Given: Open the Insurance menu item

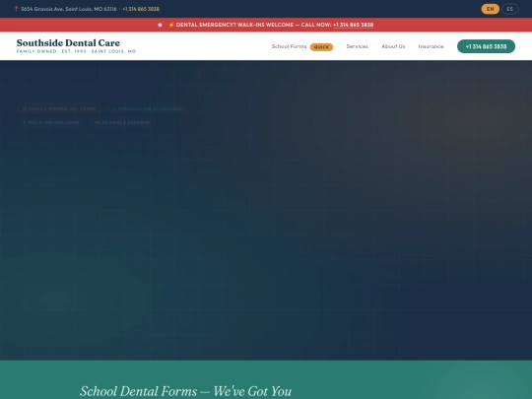Looking at the screenshot, I should point(431,46).
